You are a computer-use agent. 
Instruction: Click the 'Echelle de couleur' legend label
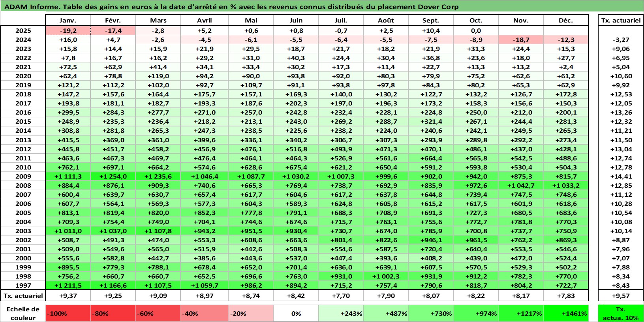coord(23,313)
